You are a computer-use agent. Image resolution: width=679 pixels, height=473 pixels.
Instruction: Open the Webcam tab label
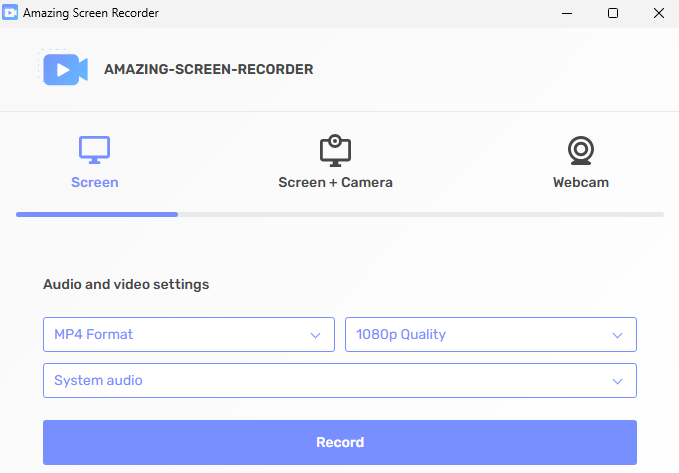tap(580, 183)
